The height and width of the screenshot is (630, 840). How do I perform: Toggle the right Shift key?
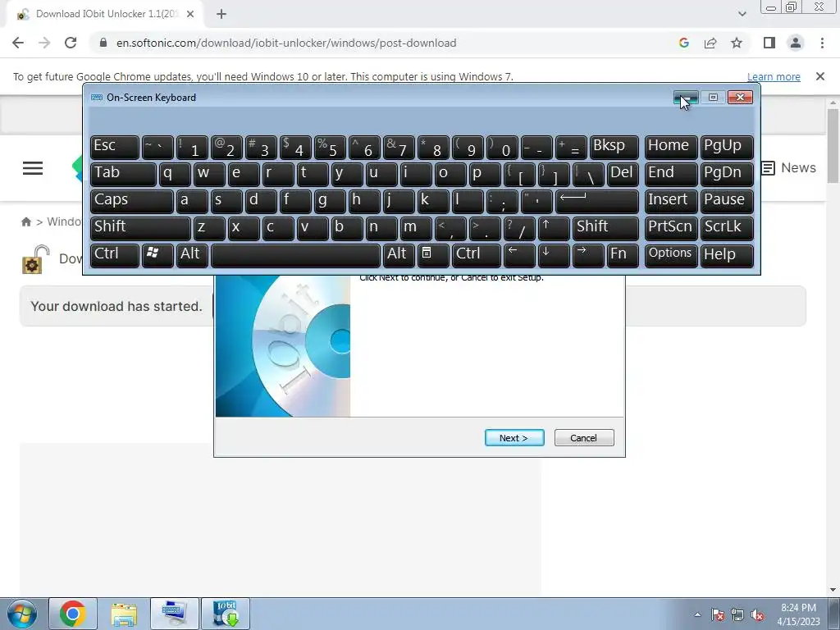click(x=605, y=228)
